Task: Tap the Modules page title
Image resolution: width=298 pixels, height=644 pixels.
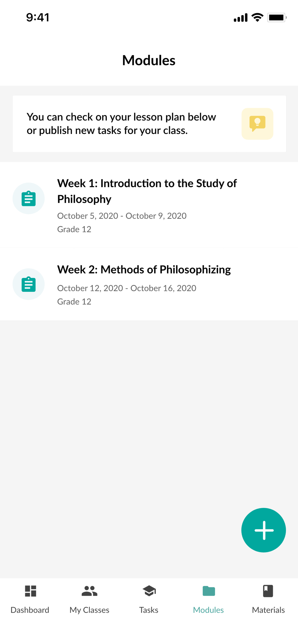Action: click(149, 60)
